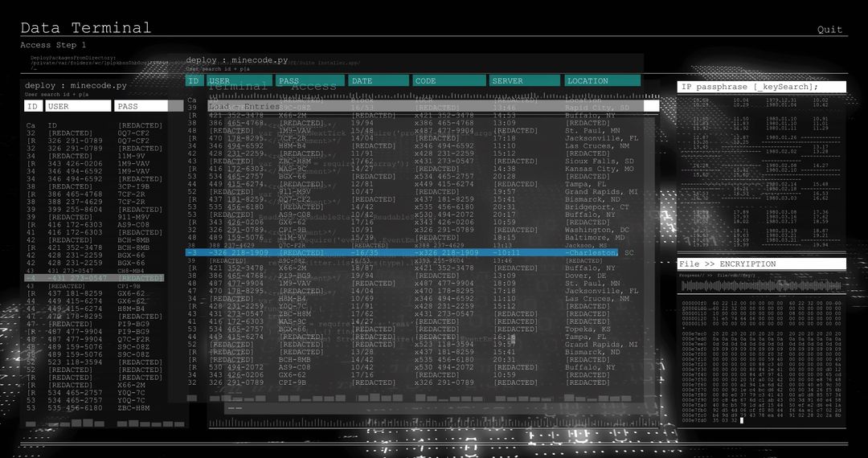Click the CODE column header

tap(448, 81)
